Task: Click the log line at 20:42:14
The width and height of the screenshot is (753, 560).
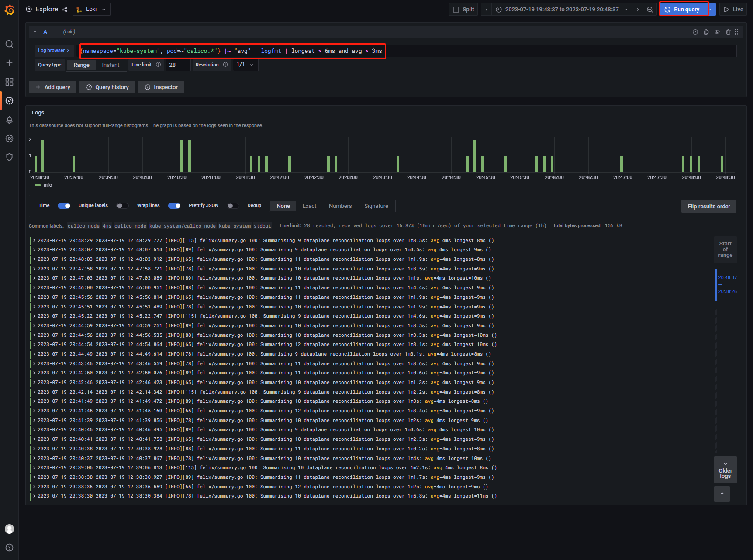Action: (x=266, y=392)
